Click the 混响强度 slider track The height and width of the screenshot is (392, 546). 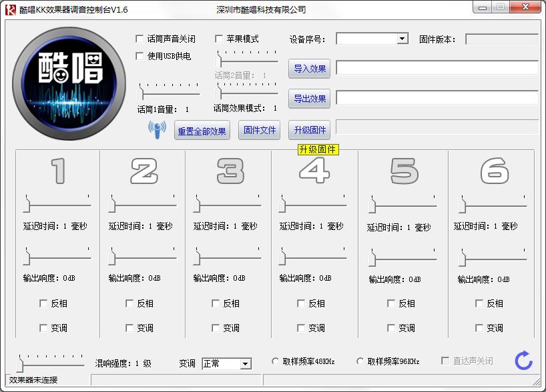pos(52,364)
